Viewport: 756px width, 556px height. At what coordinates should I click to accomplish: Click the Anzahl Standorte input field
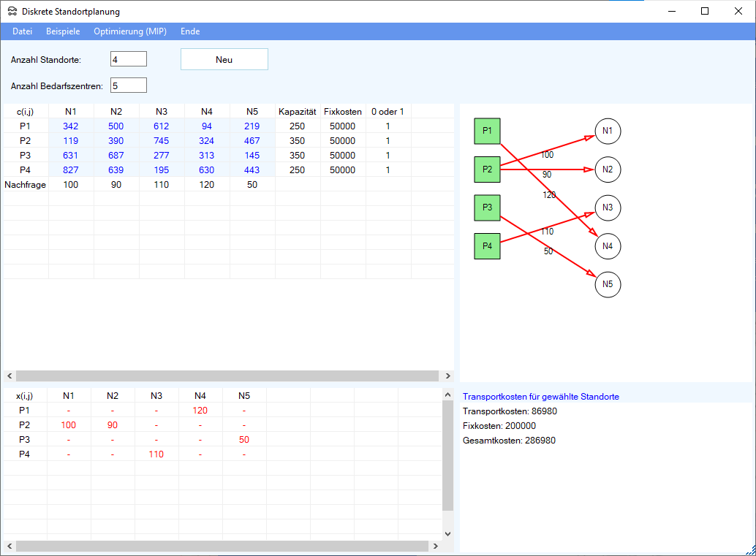point(129,59)
